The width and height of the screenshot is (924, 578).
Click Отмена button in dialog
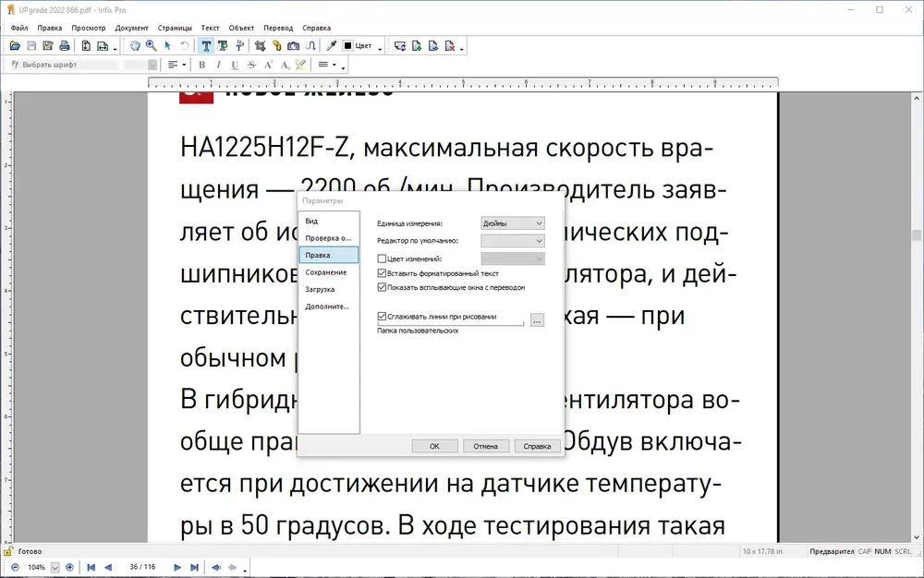pyautogui.click(x=486, y=446)
